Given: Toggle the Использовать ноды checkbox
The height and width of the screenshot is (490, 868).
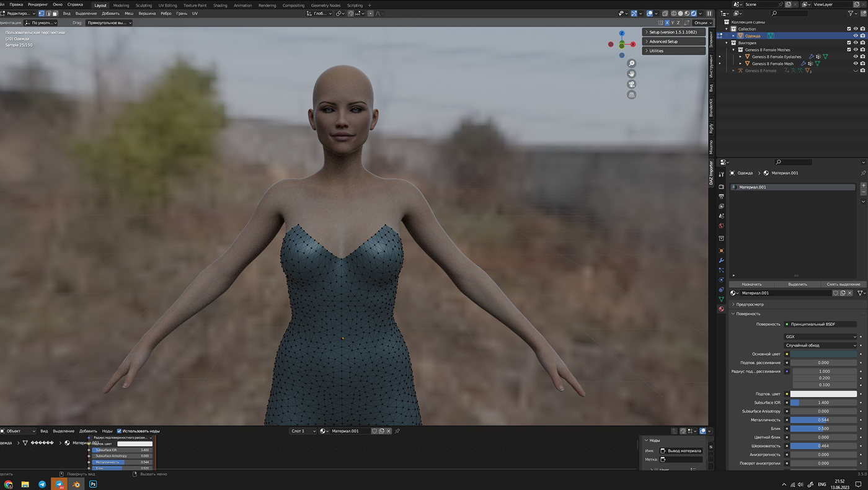Looking at the screenshot, I should 119,431.
